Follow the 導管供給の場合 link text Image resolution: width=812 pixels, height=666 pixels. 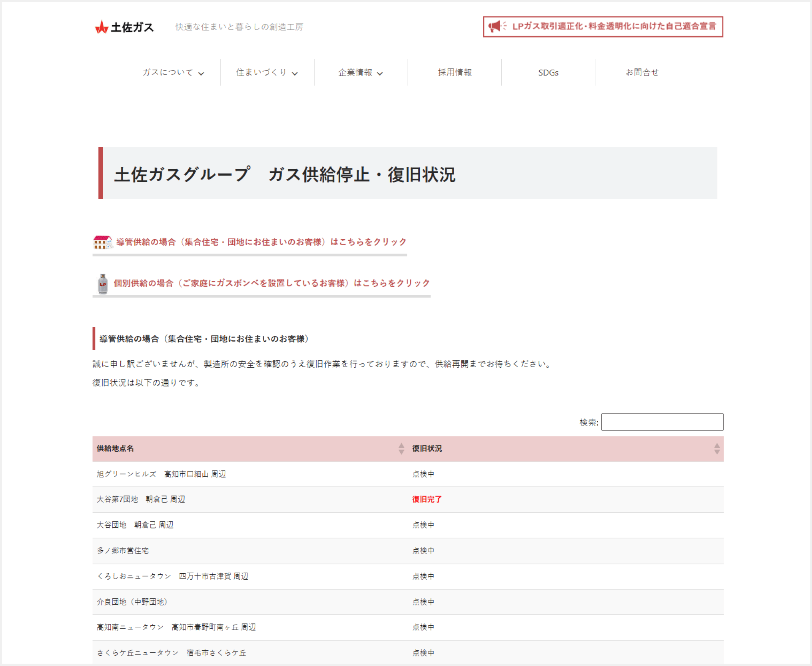[261, 242]
